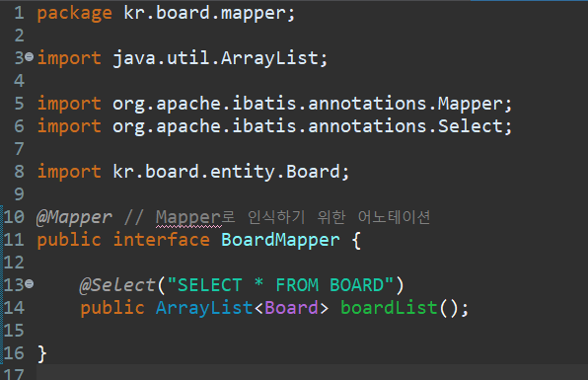Click the interface keyword
The height and width of the screenshot is (380, 588).
pos(161,240)
